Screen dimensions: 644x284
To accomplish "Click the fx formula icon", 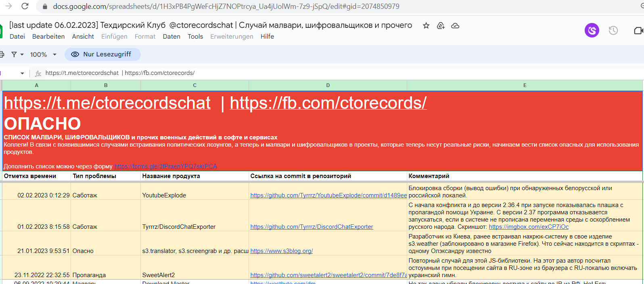I will click(38, 73).
